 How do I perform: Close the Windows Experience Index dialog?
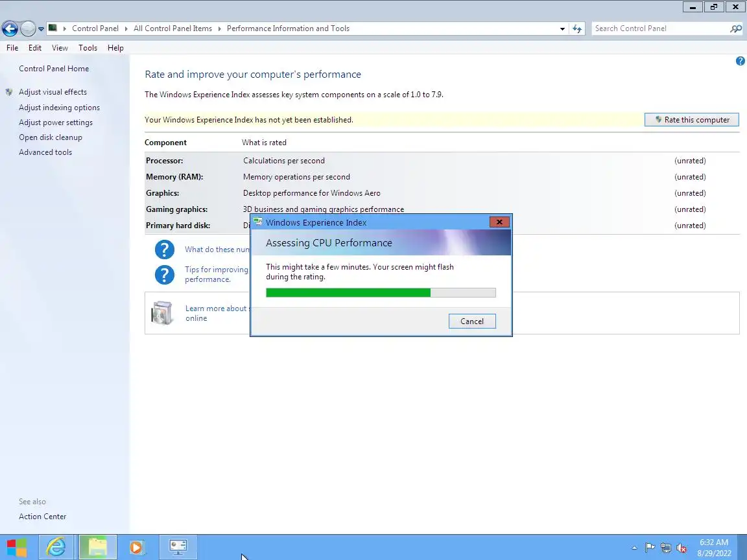point(499,222)
